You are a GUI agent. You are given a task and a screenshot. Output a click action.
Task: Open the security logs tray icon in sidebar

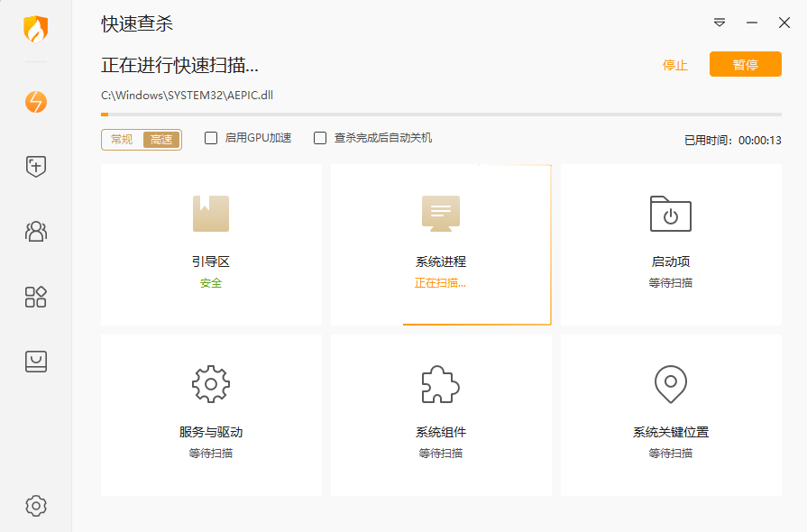(x=35, y=362)
